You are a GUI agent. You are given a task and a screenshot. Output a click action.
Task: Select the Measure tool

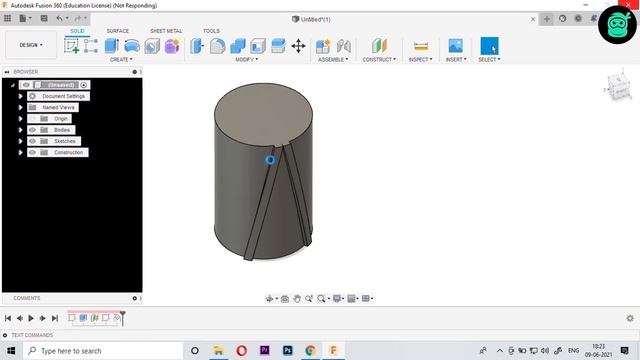coord(421,46)
